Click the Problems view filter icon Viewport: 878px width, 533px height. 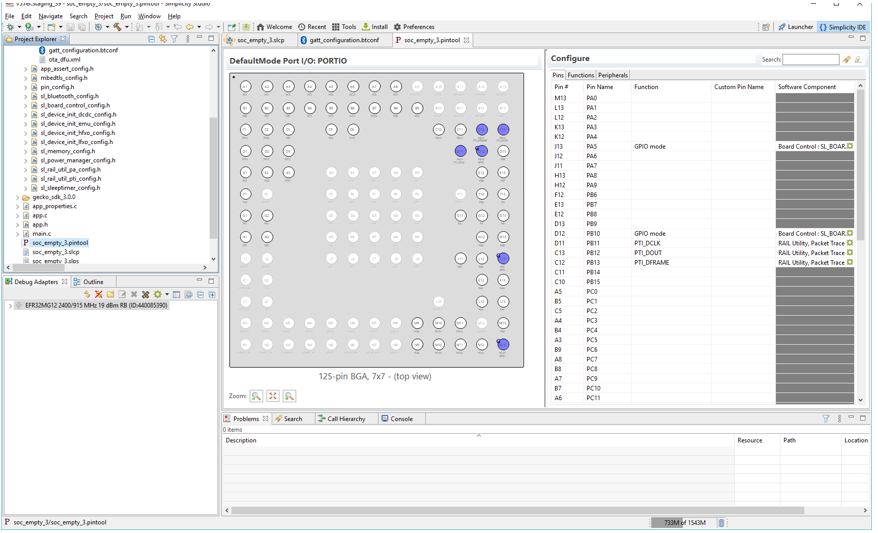coord(825,419)
